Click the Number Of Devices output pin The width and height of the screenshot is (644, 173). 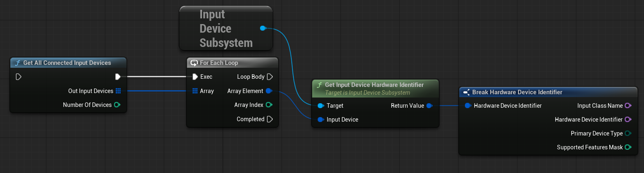[x=117, y=105]
